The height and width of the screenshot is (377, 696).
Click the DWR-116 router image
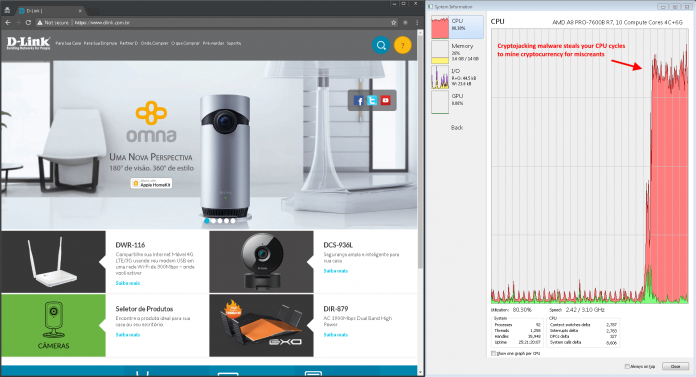[x=53, y=262]
